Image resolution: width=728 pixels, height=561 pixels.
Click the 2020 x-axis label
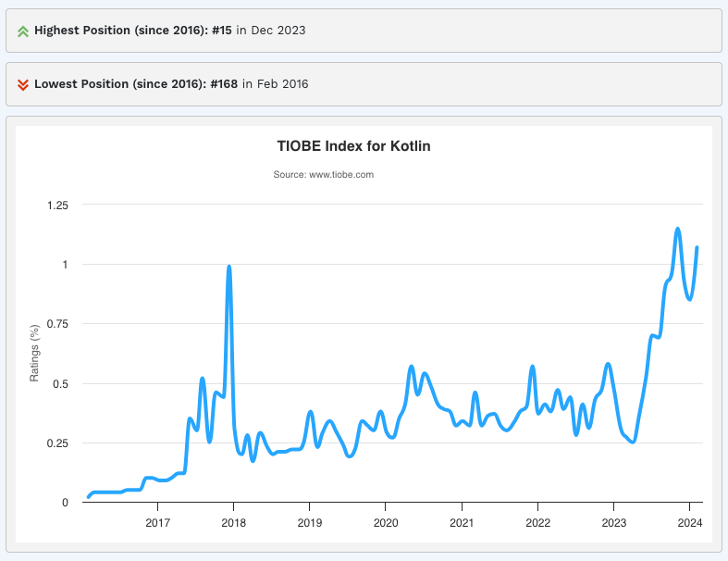386,523
